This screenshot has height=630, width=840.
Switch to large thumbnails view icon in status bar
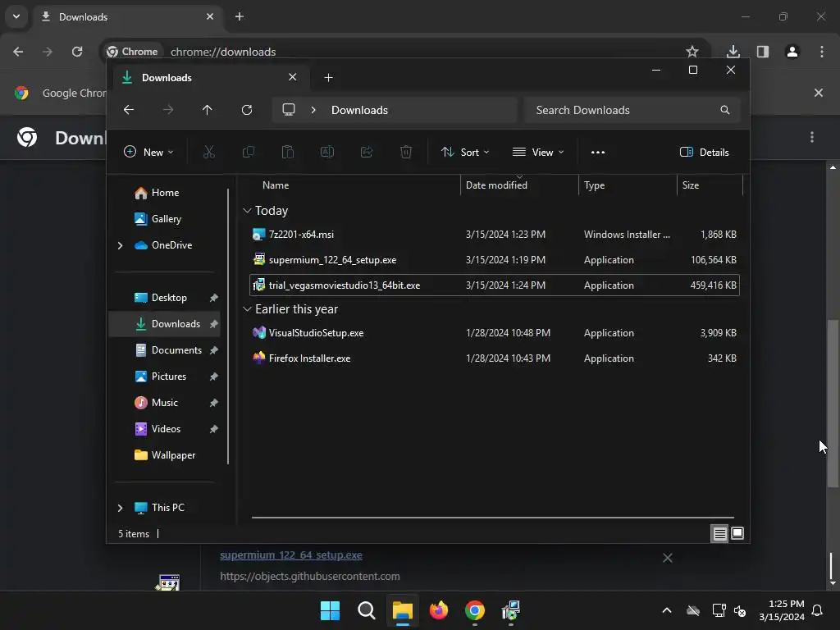(x=737, y=533)
